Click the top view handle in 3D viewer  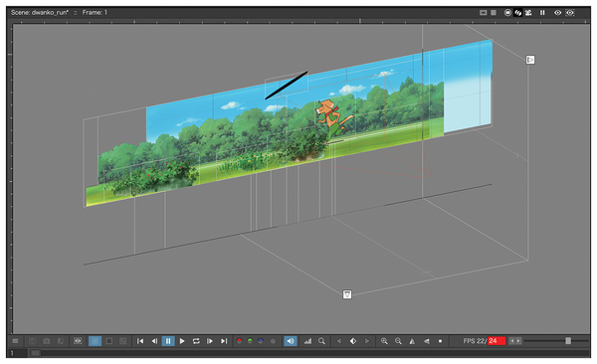tap(347, 294)
